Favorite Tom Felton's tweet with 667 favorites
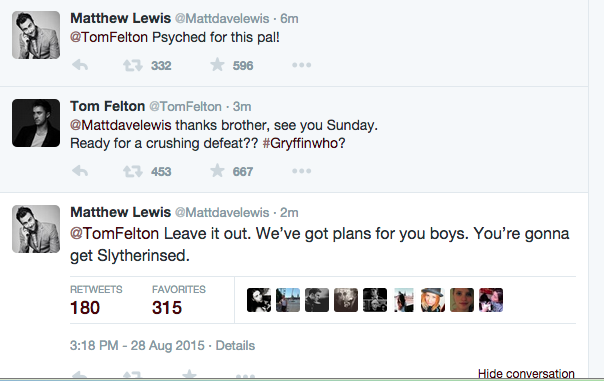 pos(217,170)
